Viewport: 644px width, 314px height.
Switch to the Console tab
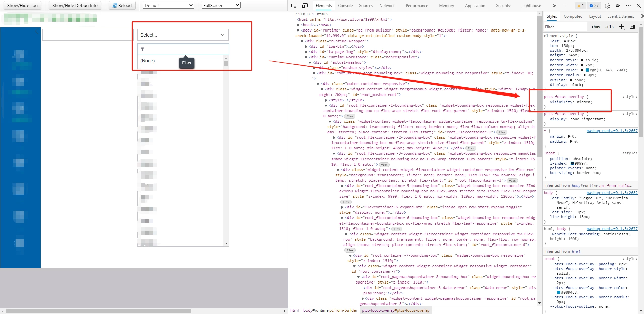pyautogui.click(x=345, y=6)
